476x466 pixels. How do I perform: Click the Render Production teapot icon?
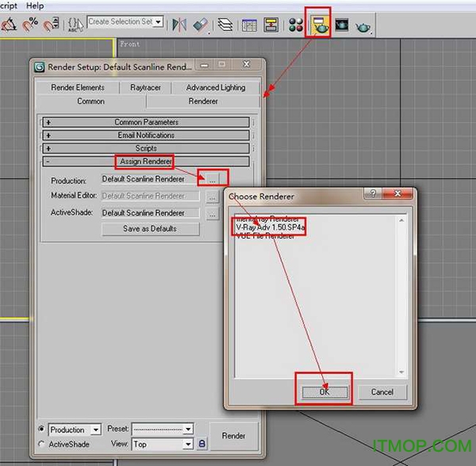pos(363,27)
